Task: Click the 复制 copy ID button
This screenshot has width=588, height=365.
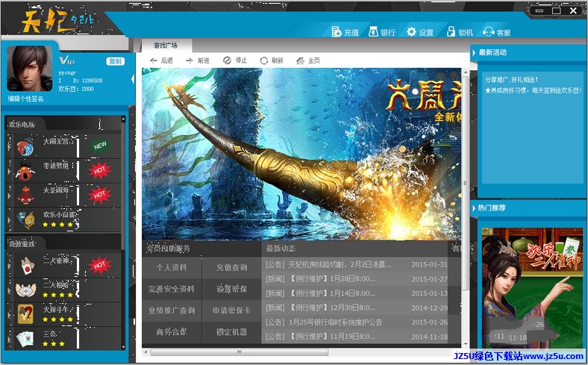Action: pyautogui.click(x=116, y=61)
